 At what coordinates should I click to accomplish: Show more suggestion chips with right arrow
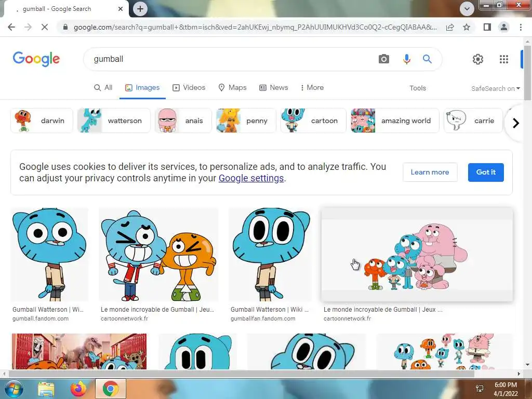pyautogui.click(x=516, y=123)
